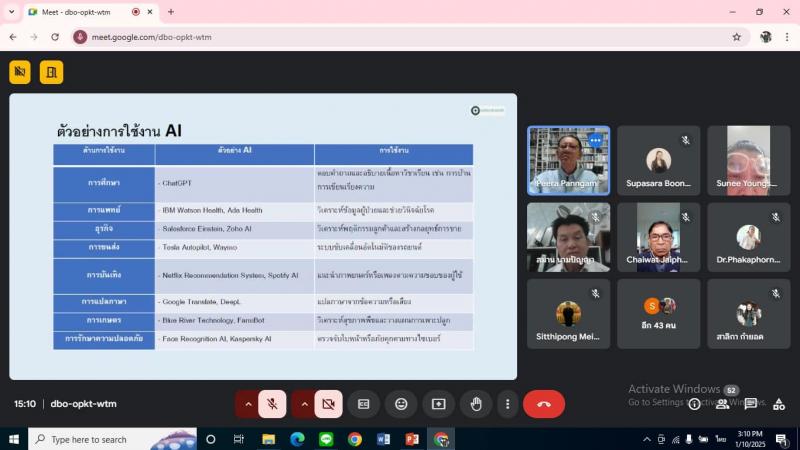
Task: Toggle the microphone mute button
Action: click(x=272, y=404)
